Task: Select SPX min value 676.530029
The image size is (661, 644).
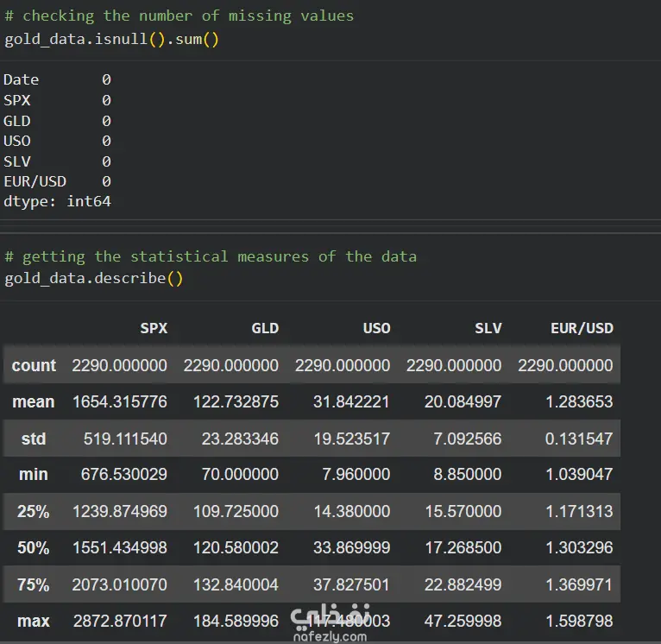Action: (x=124, y=475)
